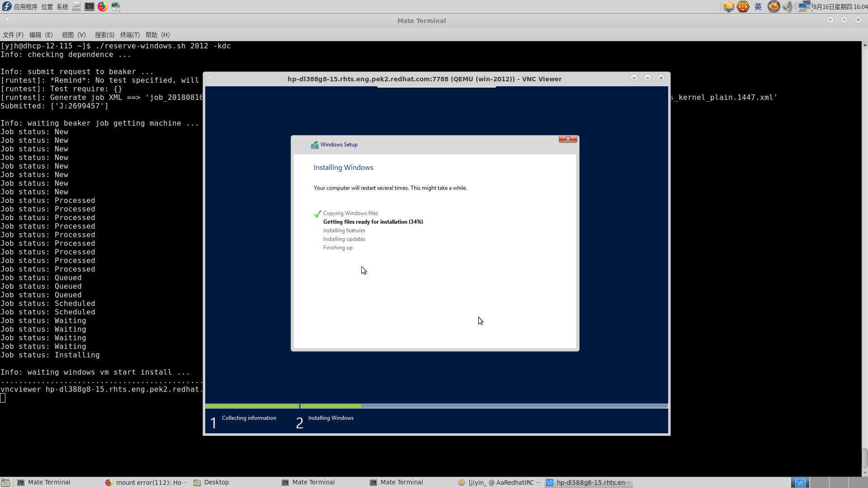Click the "Submitted: ['J:2699457']" terminal line

click(x=54, y=106)
